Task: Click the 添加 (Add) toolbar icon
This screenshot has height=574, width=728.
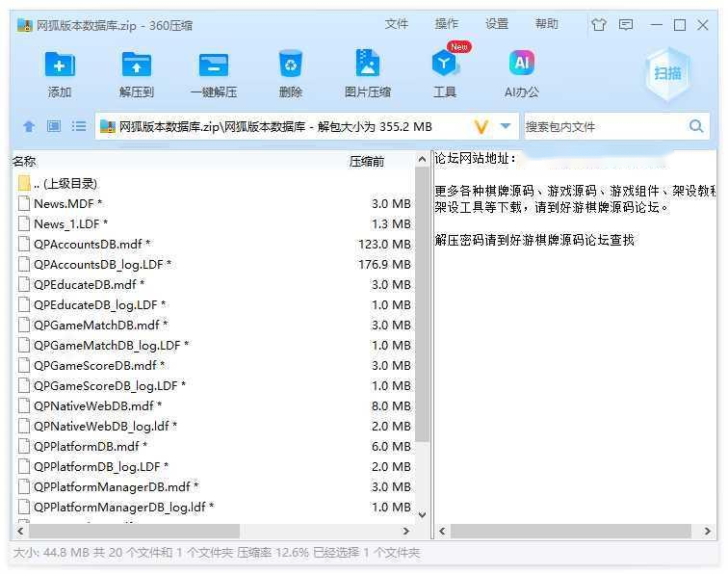Action: click(x=60, y=65)
